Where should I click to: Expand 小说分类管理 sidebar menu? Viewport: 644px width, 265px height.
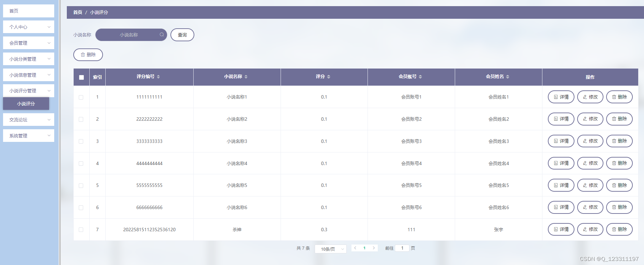coord(29,59)
